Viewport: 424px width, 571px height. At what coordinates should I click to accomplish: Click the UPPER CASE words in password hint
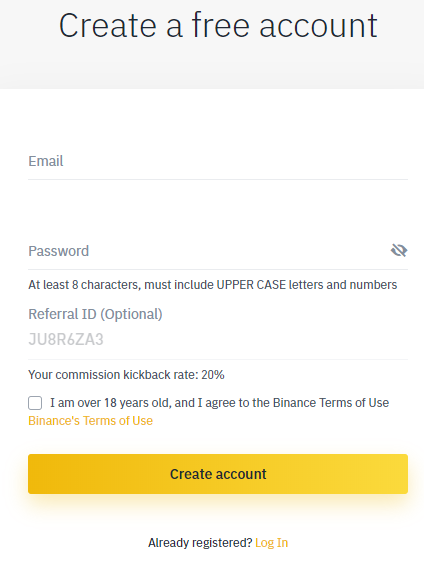pyautogui.click(x=251, y=285)
